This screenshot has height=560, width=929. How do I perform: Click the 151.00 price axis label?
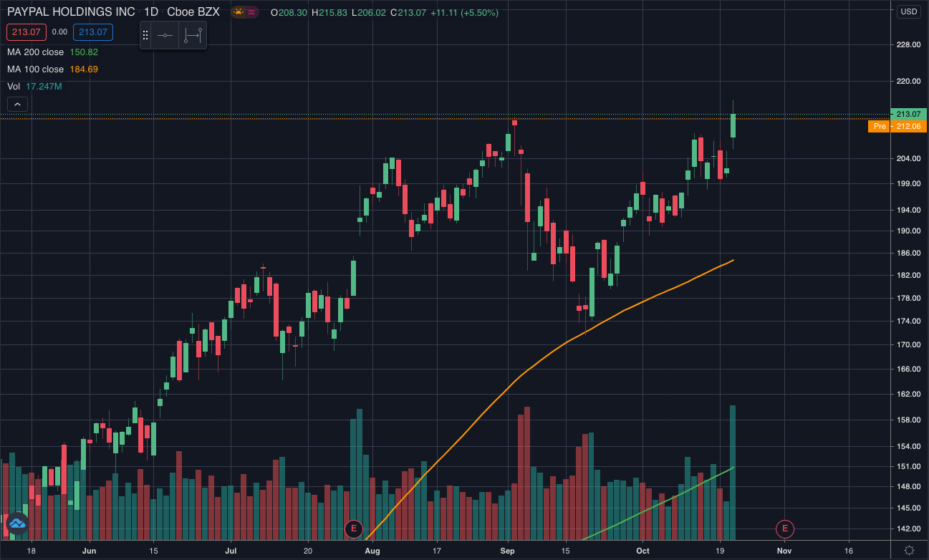pyautogui.click(x=908, y=467)
